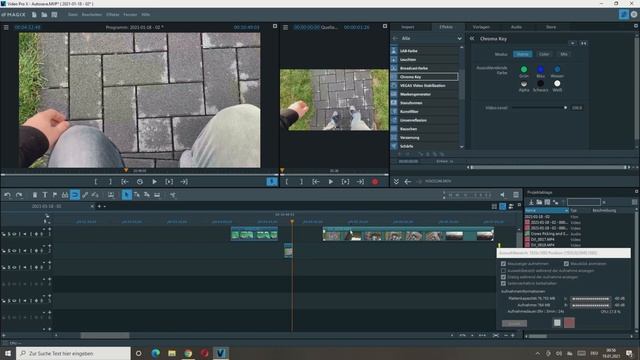
Task: Open the Vorlagen tab
Action: (x=481, y=27)
